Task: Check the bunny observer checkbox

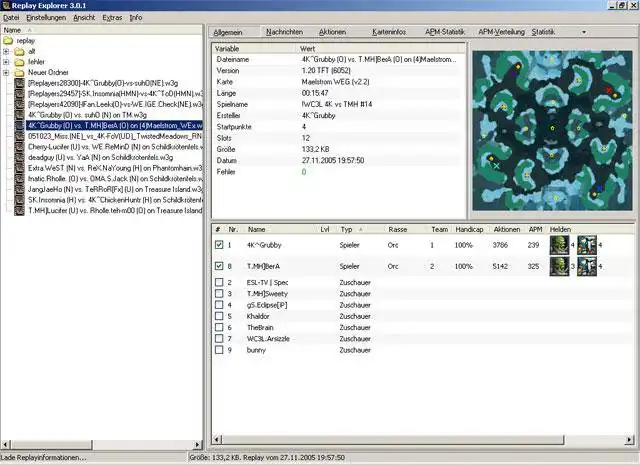Action: [x=219, y=350]
